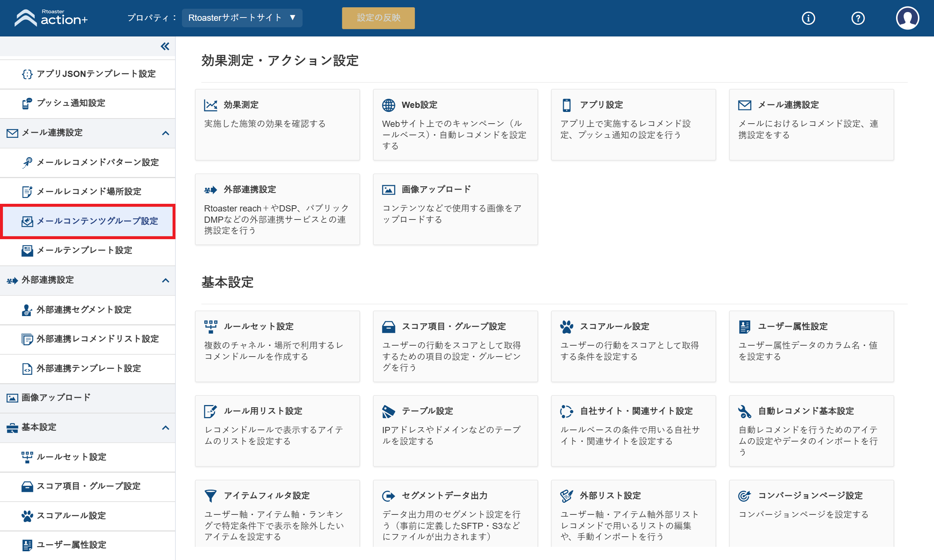Click the 外部連携レコメンドリスト設定 icon
The width and height of the screenshot is (934, 560).
pos(27,339)
